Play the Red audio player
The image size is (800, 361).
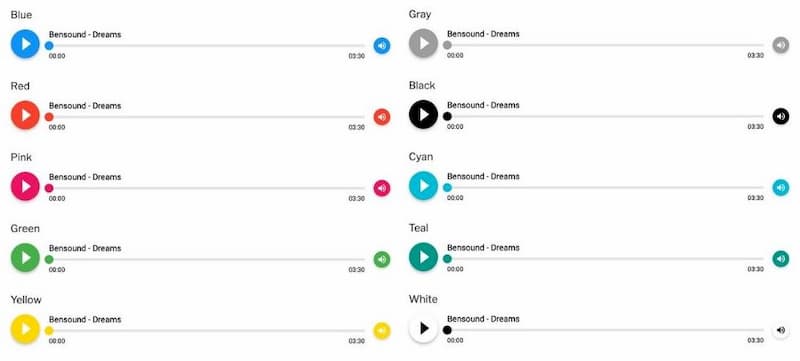coord(25,115)
